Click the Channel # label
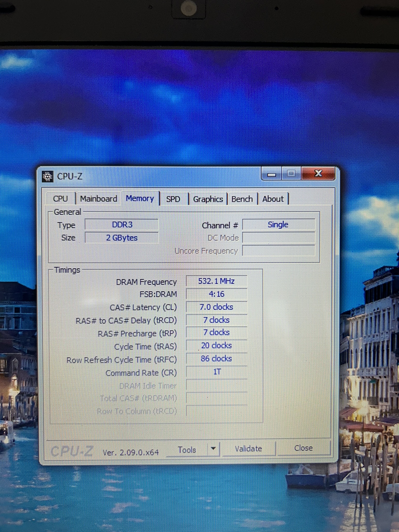The height and width of the screenshot is (532, 399). point(220,225)
